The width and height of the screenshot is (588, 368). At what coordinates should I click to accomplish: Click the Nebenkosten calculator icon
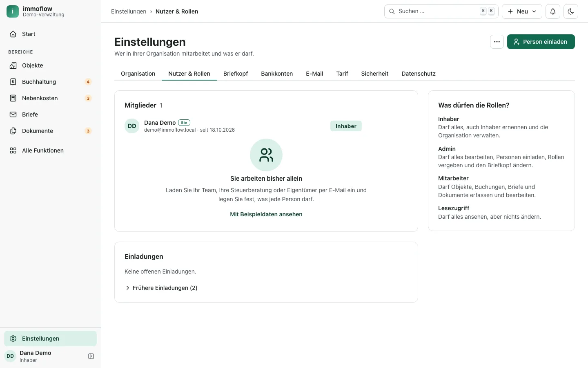[x=13, y=98]
